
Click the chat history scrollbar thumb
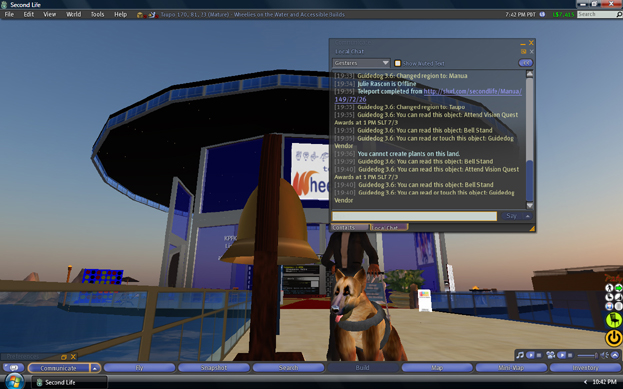pyautogui.click(x=529, y=180)
